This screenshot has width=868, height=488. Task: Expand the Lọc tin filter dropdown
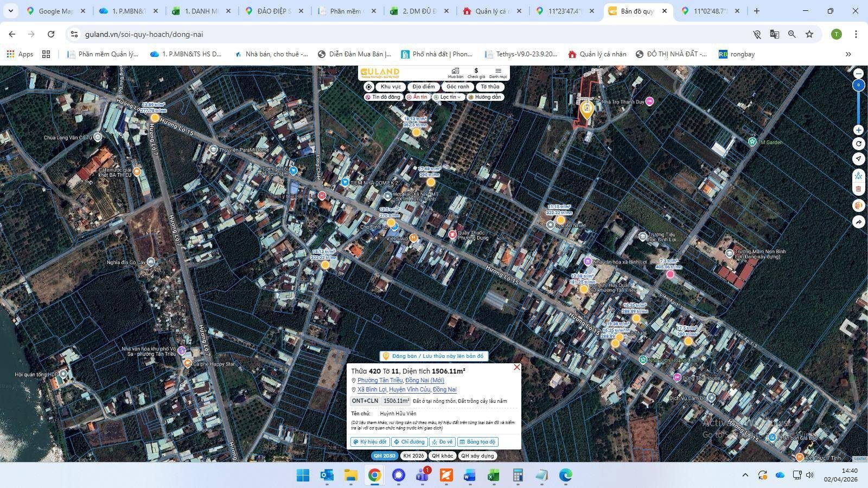coord(448,97)
